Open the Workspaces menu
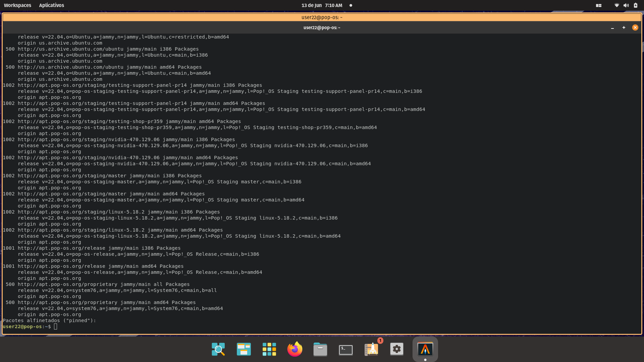Screen dimensions: 644x362 click(17, 5)
